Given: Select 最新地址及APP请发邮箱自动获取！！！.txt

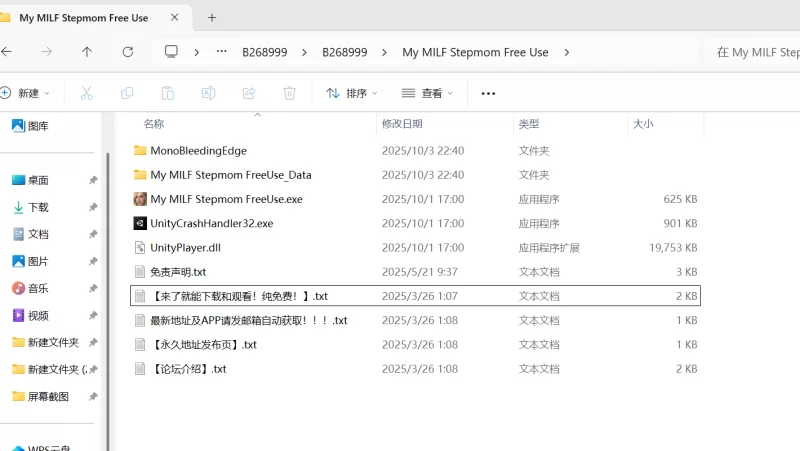Looking at the screenshot, I should click(415, 320).
